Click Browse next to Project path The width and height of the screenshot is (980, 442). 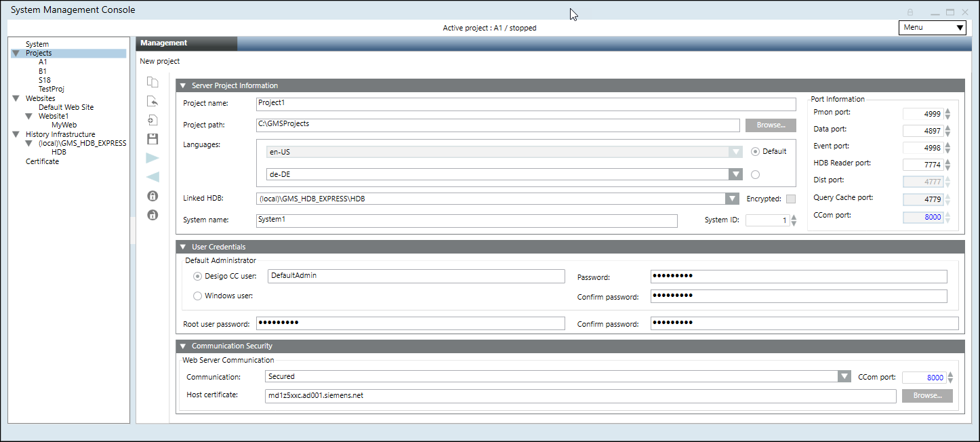(x=771, y=125)
